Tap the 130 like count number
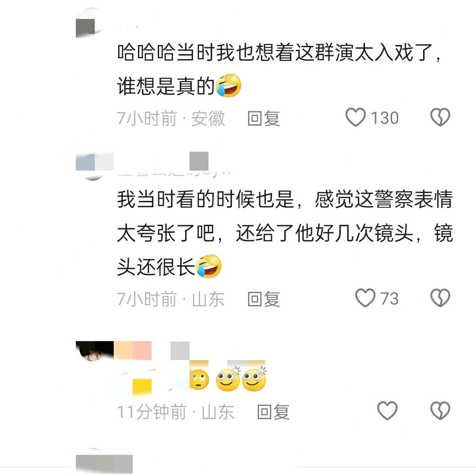Viewport: 476px width, 476px height. point(385,118)
